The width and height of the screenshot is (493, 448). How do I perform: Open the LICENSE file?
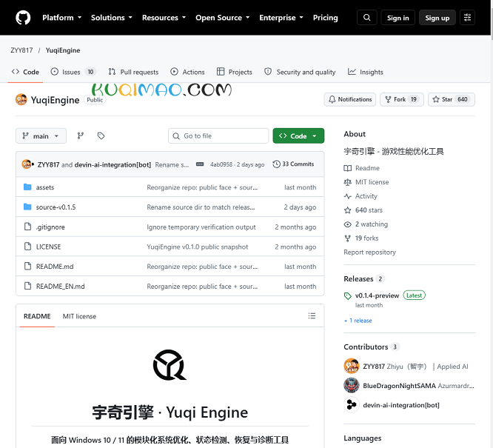click(x=48, y=247)
